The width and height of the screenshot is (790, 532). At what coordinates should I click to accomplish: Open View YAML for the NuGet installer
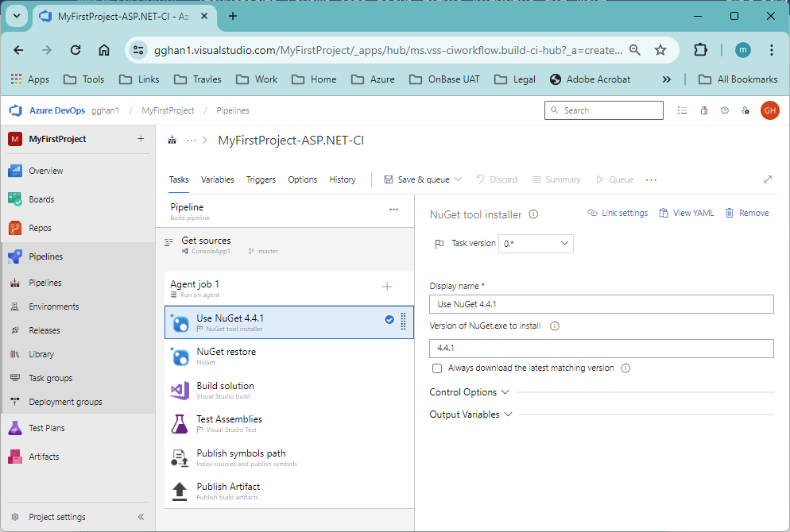coord(686,212)
